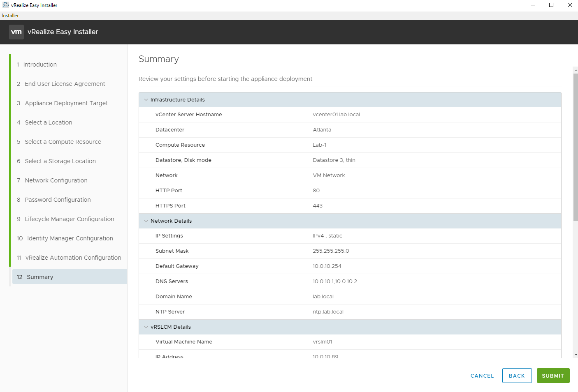Close the installer window

[570, 5]
